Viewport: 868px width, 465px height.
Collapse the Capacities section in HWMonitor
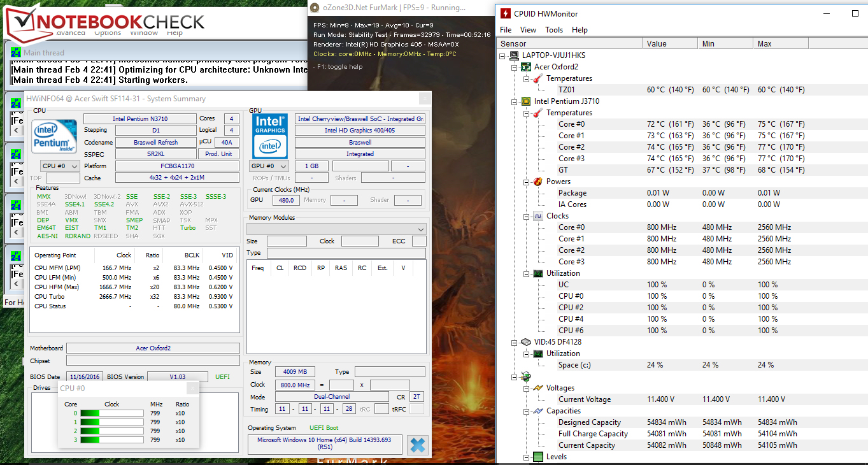point(527,411)
